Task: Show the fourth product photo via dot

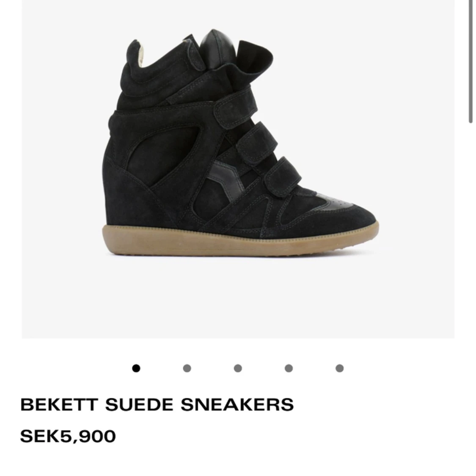Action: [x=289, y=368]
